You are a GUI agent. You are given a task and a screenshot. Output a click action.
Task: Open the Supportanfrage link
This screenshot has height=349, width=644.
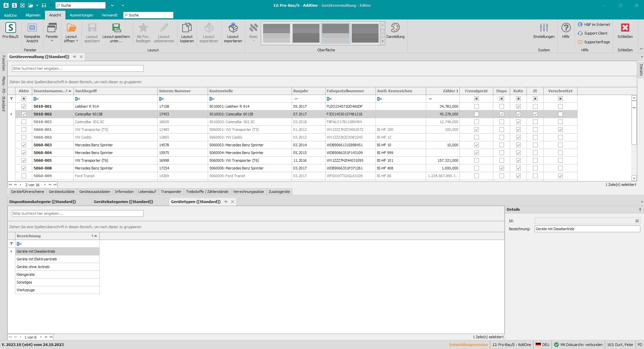597,42
